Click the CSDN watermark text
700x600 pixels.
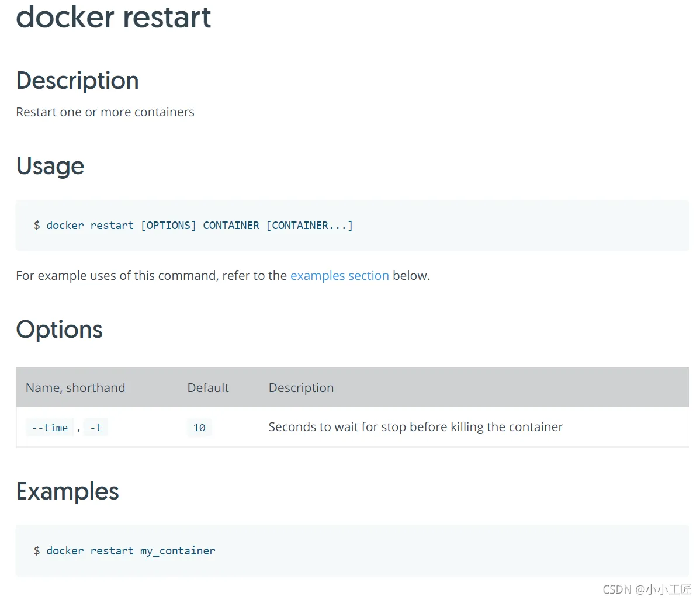[x=646, y=589]
